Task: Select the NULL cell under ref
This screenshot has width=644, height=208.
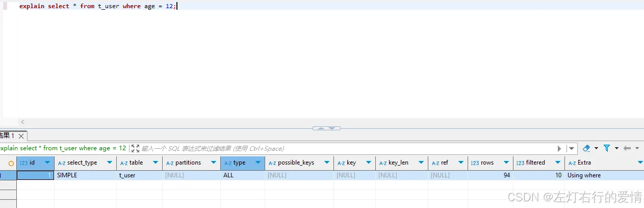Action: 448,175
